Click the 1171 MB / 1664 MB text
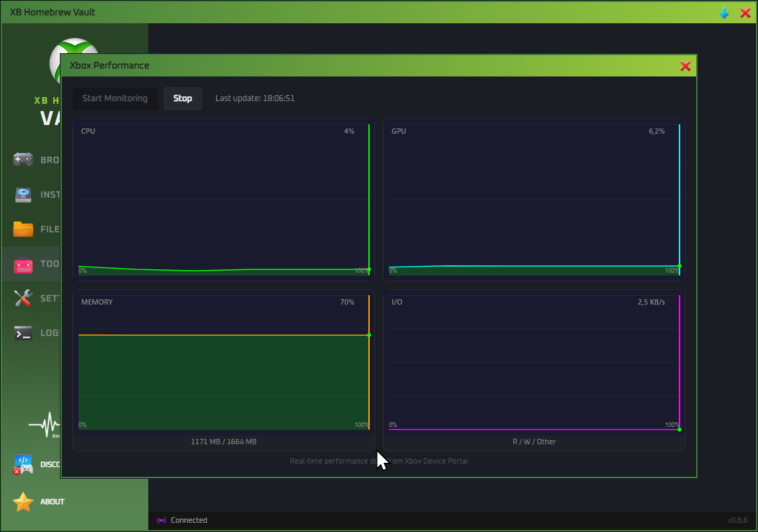 224,442
